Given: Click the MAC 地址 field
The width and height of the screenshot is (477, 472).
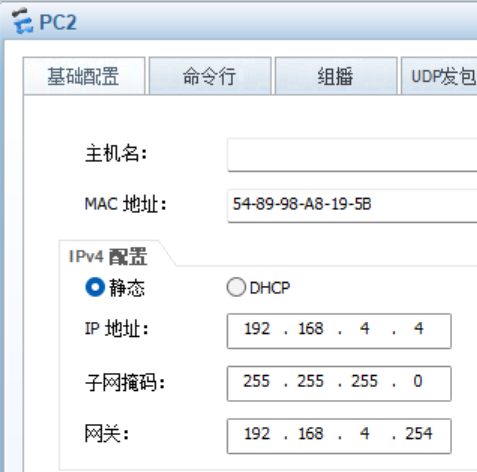Looking at the screenshot, I should [x=352, y=206].
